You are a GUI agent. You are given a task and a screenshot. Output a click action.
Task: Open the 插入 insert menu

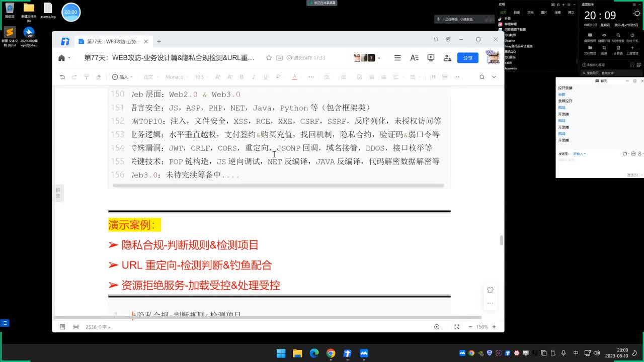pyautogui.click(x=122, y=77)
